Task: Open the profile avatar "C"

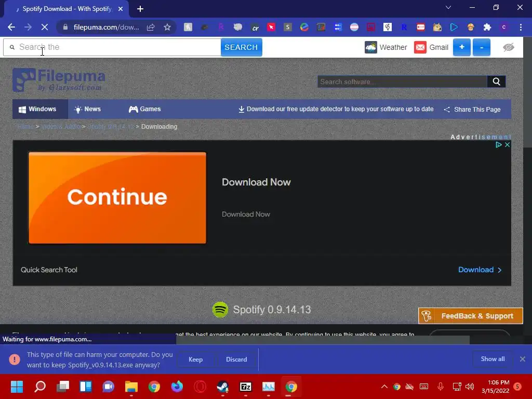Action: coord(504,27)
